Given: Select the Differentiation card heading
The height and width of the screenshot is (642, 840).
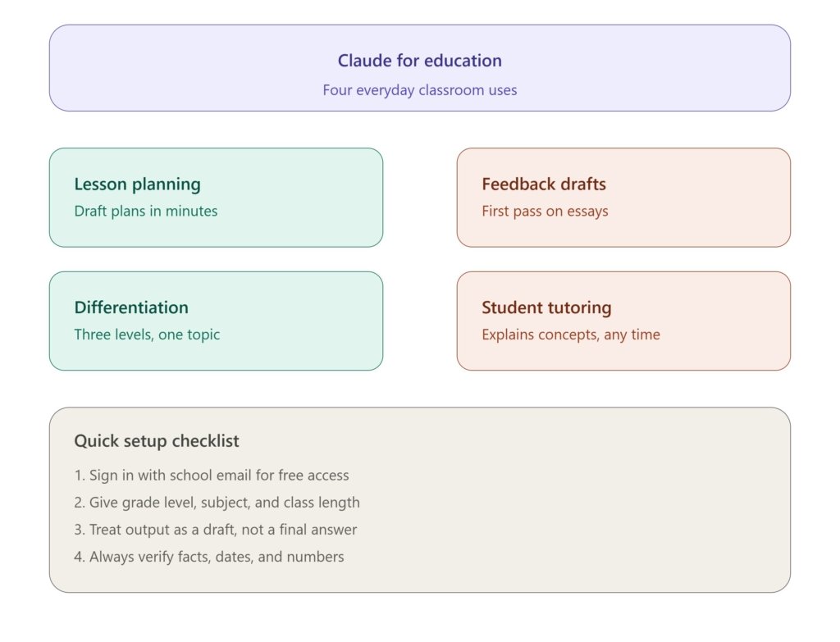Looking at the screenshot, I should [131, 307].
